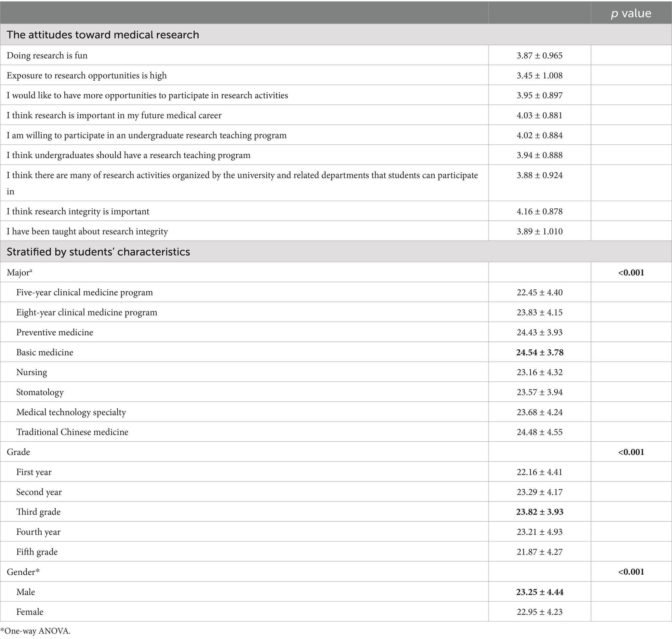Select the value 23.21 ± 4.93
The width and height of the screenshot is (672, 639).
pyautogui.click(x=539, y=532)
